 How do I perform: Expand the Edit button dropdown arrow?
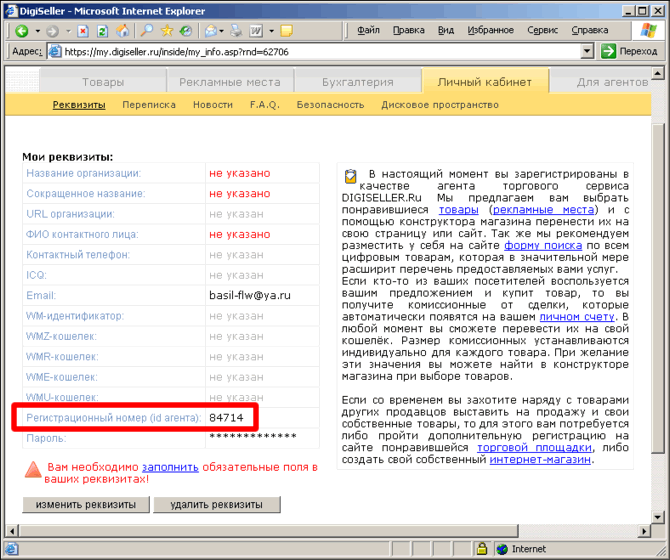tap(271, 31)
